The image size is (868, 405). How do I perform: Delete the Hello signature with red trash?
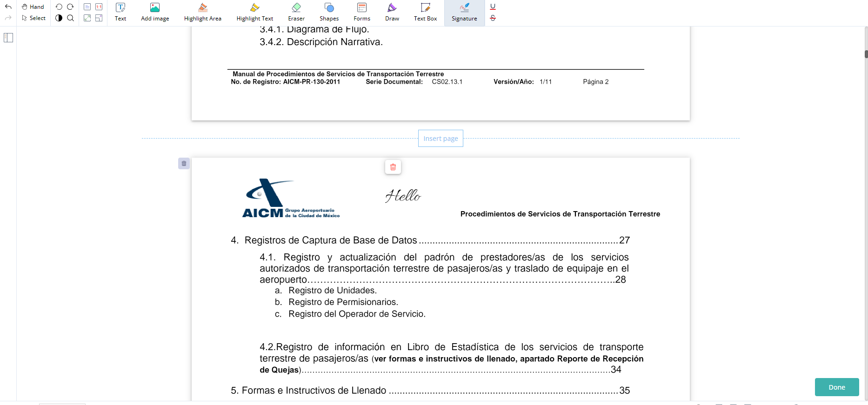pyautogui.click(x=393, y=167)
